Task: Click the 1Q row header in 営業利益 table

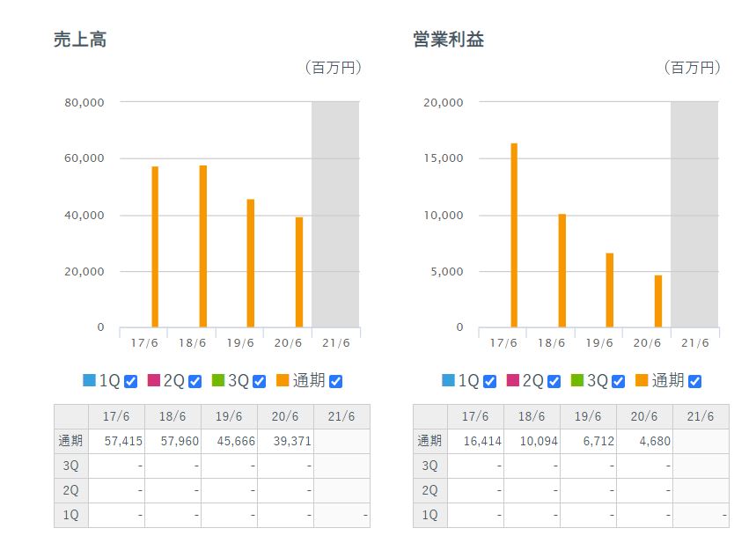Action: click(x=430, y=515)
